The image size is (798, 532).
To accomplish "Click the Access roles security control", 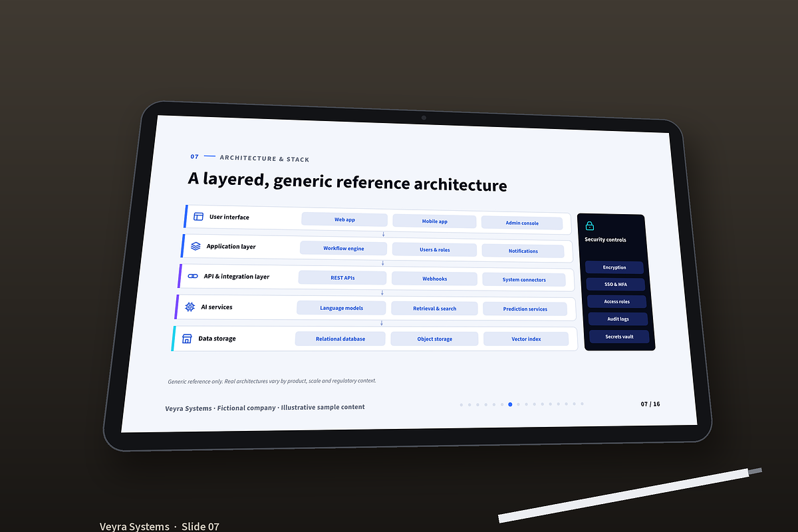I will coord(616,302).
